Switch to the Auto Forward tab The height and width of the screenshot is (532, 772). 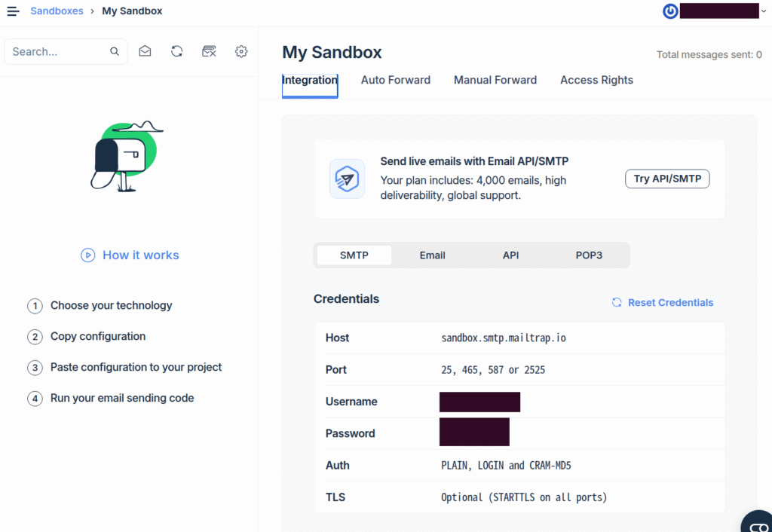point(395,80)
